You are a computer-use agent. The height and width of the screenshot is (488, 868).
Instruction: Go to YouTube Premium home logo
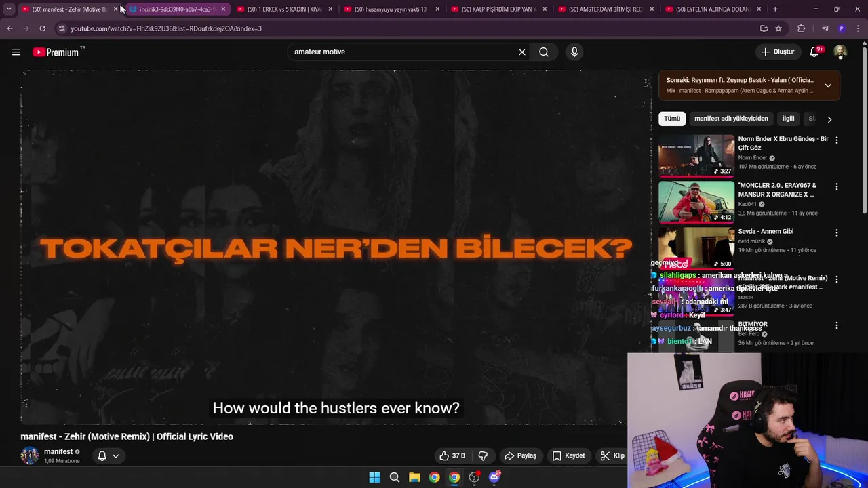pos(57,52)
